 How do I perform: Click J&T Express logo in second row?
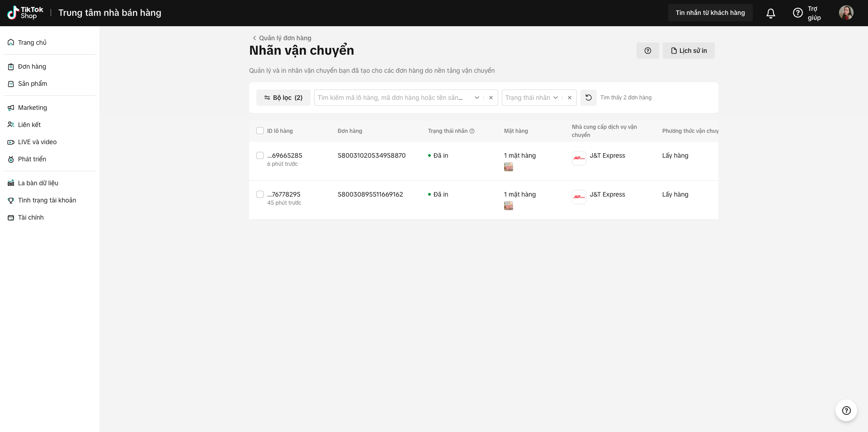579,197
